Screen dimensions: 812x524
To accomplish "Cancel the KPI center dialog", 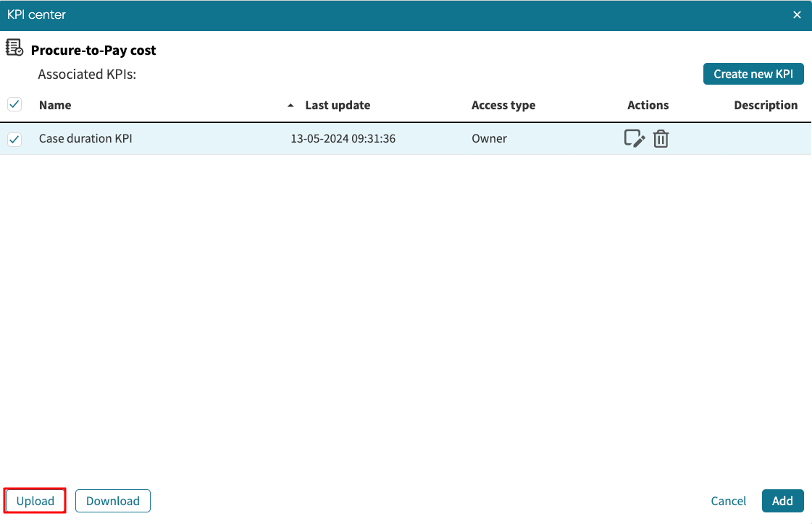I will [x=728, y=501].
